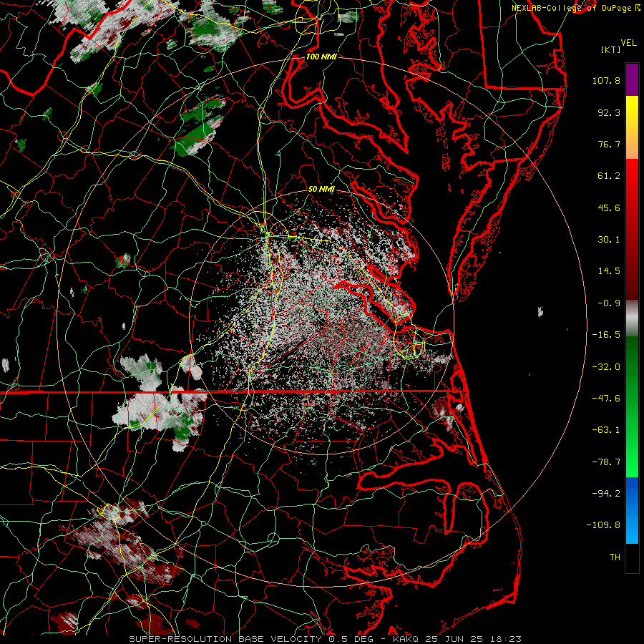644x644 pixels.
Task: Click the -47.6 legend value
Action: [606, 399]
